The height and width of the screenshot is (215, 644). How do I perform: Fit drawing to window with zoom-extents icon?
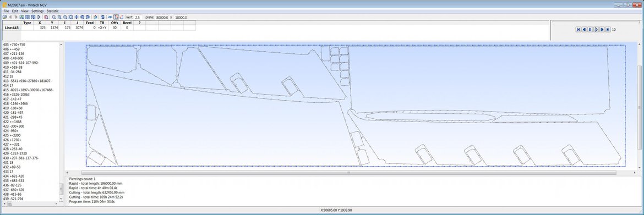coord(70,17)
